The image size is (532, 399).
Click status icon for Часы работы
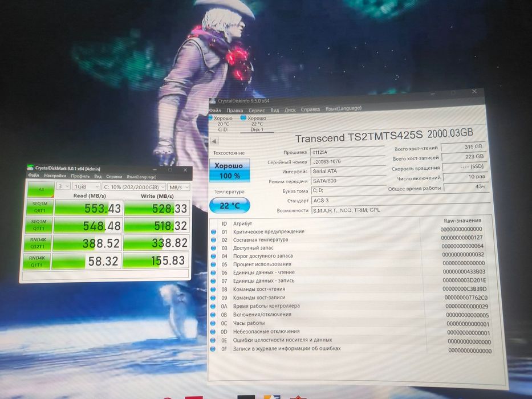pos(213,323)
